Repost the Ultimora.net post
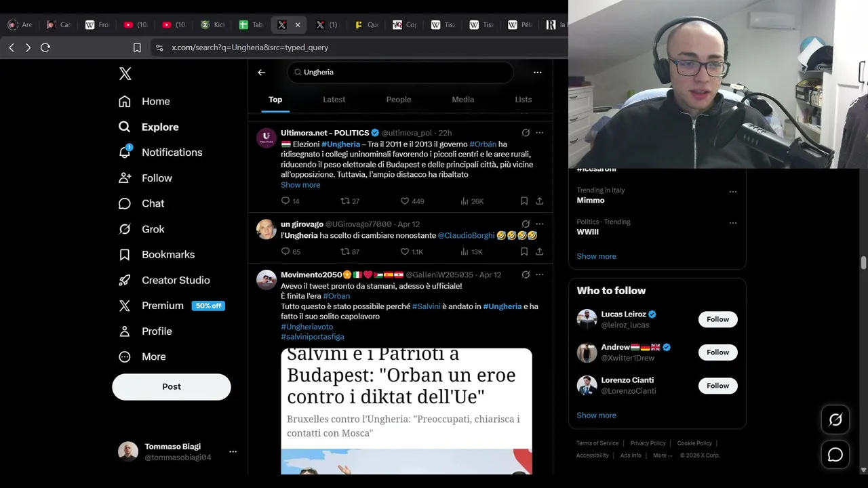This screenshot has width=868, height=488. coord(350,201)
